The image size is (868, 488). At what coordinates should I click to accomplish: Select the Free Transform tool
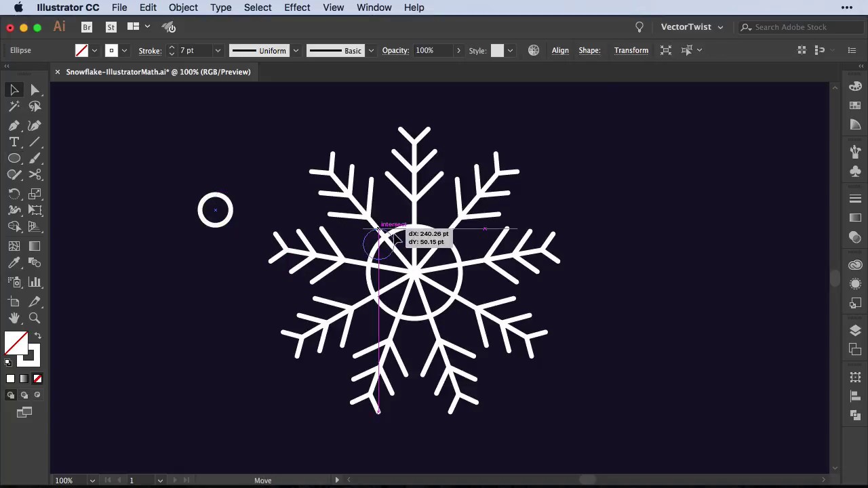(x=35, y=210)
